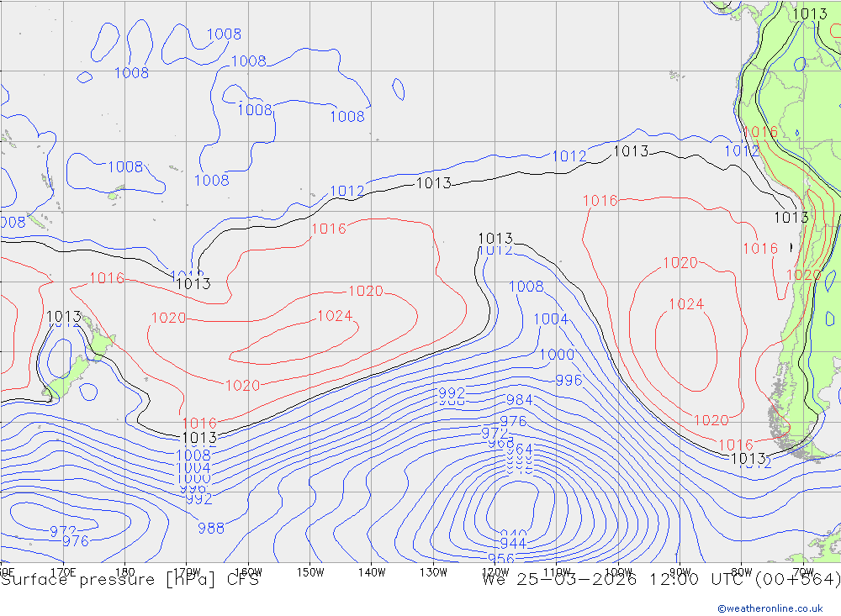Click the red 1024 label east of New Zealand
This screenshot has width=841, height=616.
tap(335, 316)
